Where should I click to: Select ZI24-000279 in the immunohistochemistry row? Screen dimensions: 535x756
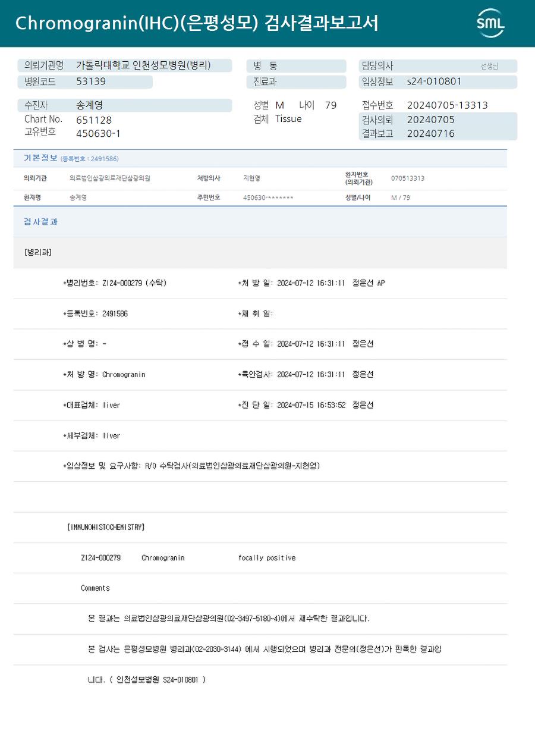pyautogui.click(x=101, y=558)
